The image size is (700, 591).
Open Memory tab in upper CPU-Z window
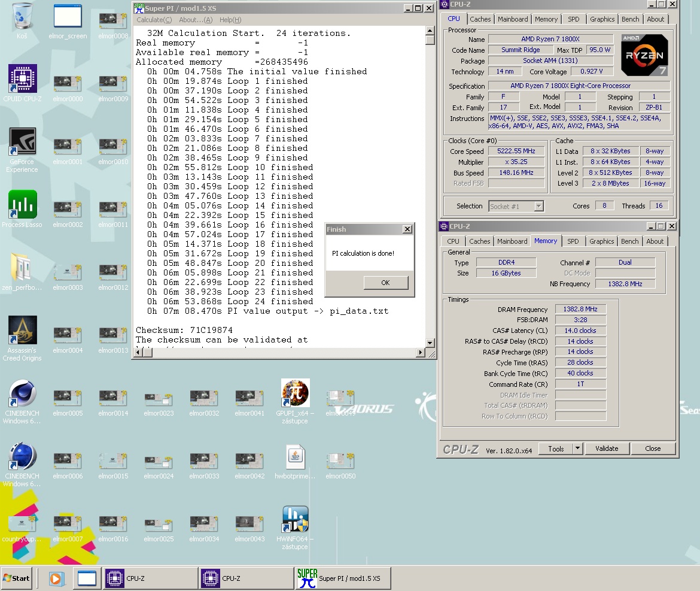546,19
